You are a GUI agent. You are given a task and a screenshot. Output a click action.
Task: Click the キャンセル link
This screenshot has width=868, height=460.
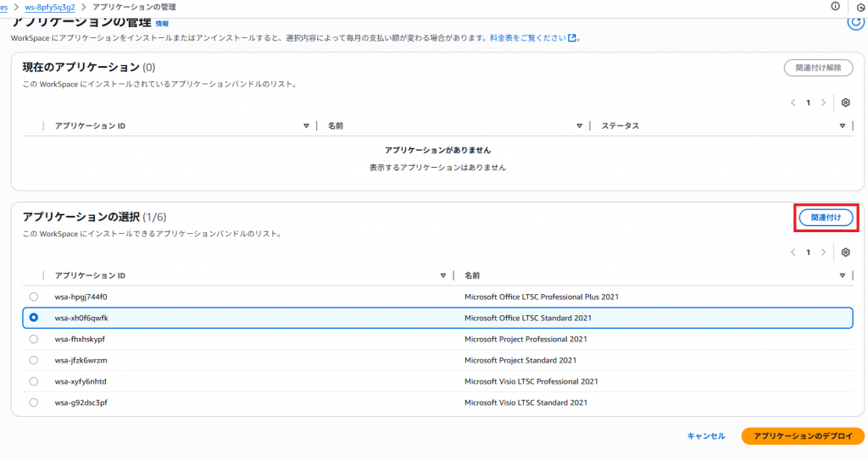coord(705,435)
